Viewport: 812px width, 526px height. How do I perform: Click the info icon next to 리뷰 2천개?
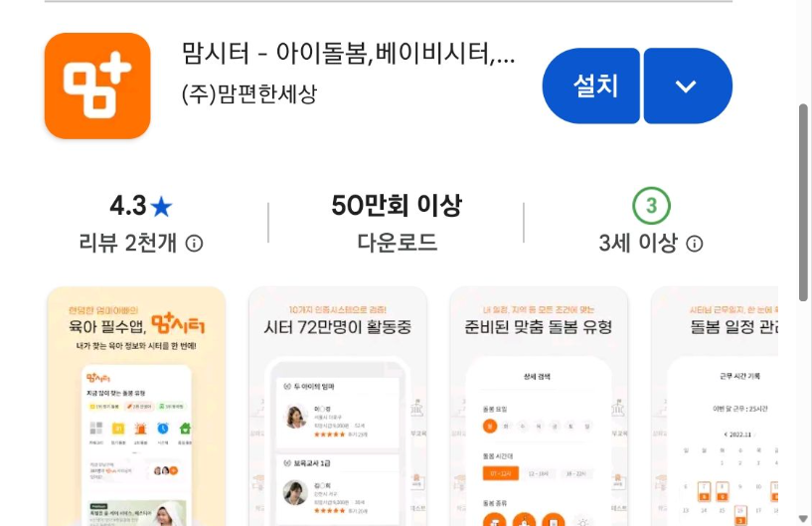tap(194, 243)
